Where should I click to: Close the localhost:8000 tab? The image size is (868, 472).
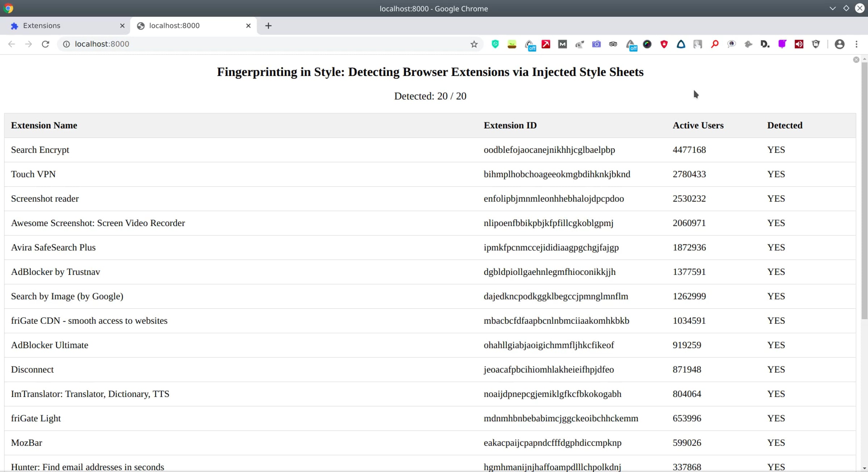tap(248, 26)
